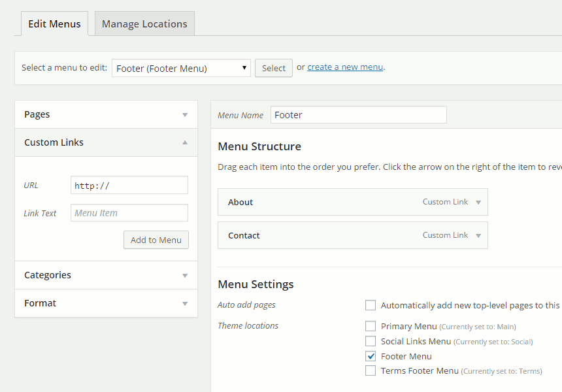Expand the Format panel arrow
Screen dimensions: 562x392
point(185,304)
